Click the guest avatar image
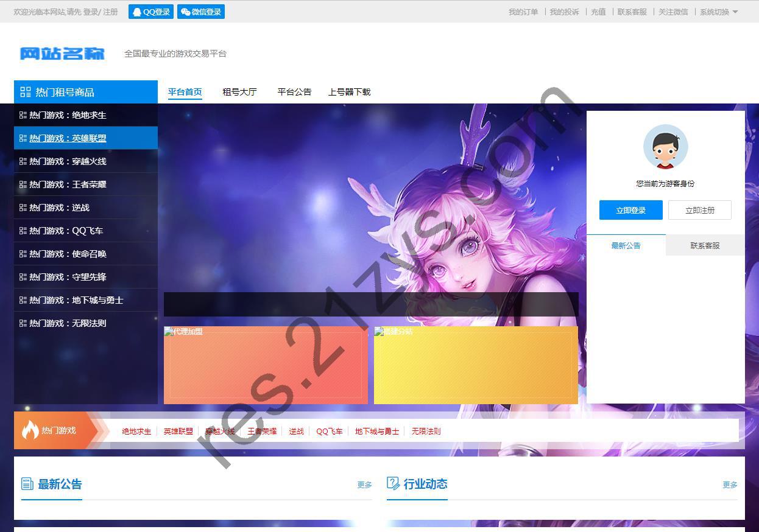 pyautogui.click(x=665, y=147)
